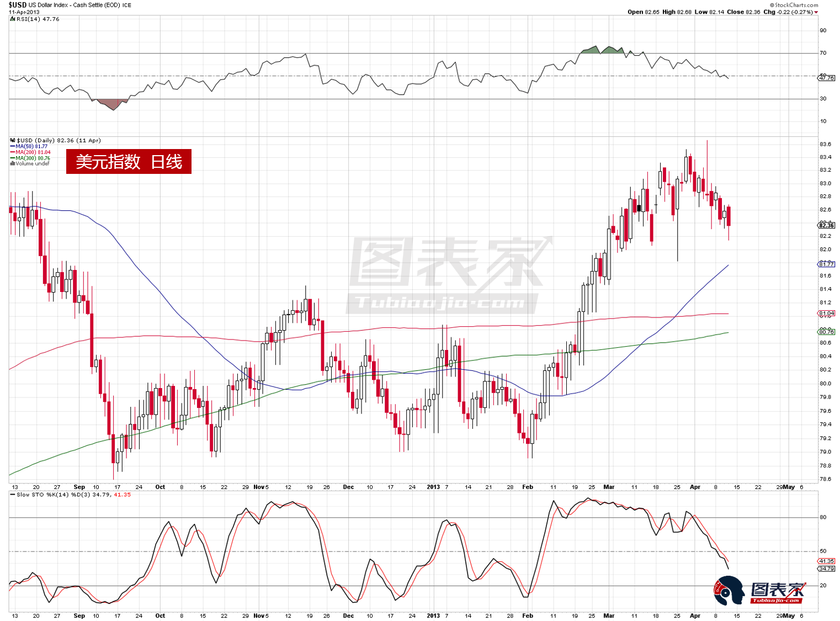840x621 pixels.
Task: Click the 82.36 price marker on right axis
Action: pos(827,225)
